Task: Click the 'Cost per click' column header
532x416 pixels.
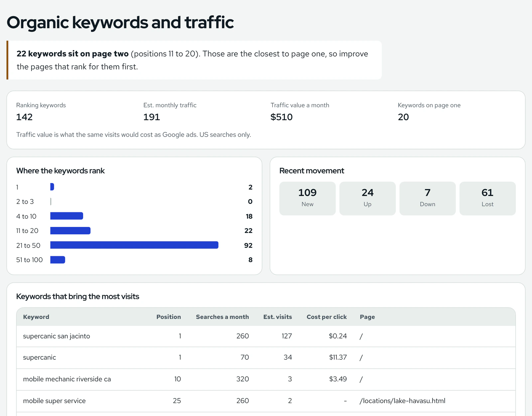Action: (327, 317)
